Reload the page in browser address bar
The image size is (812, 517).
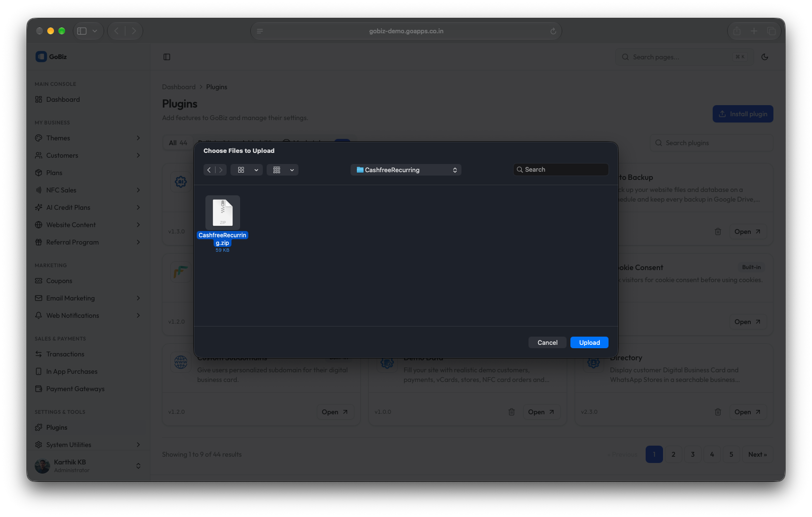553,31
